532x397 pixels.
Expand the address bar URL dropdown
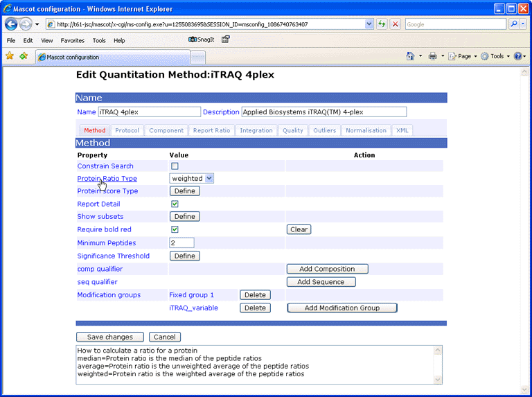[x=369, y=24]
